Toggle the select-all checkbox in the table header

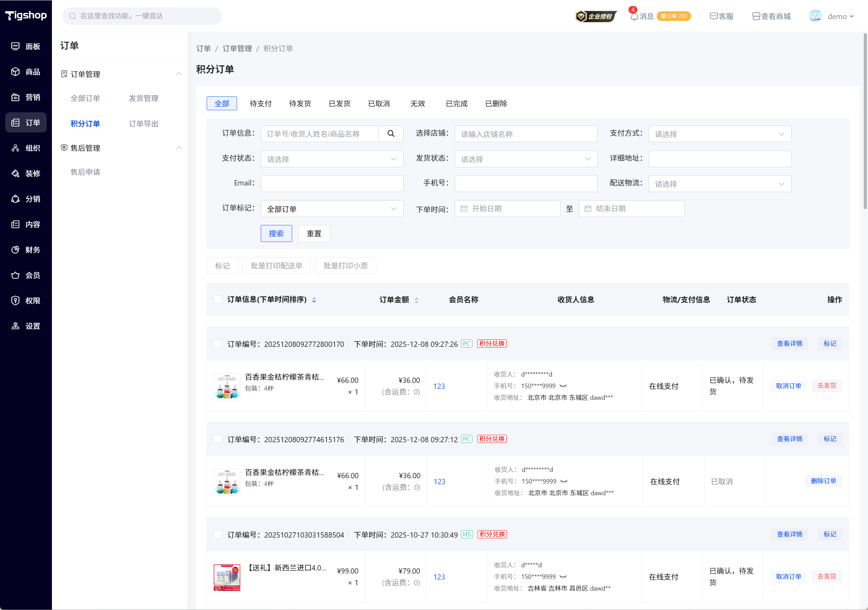coord(218,300)
